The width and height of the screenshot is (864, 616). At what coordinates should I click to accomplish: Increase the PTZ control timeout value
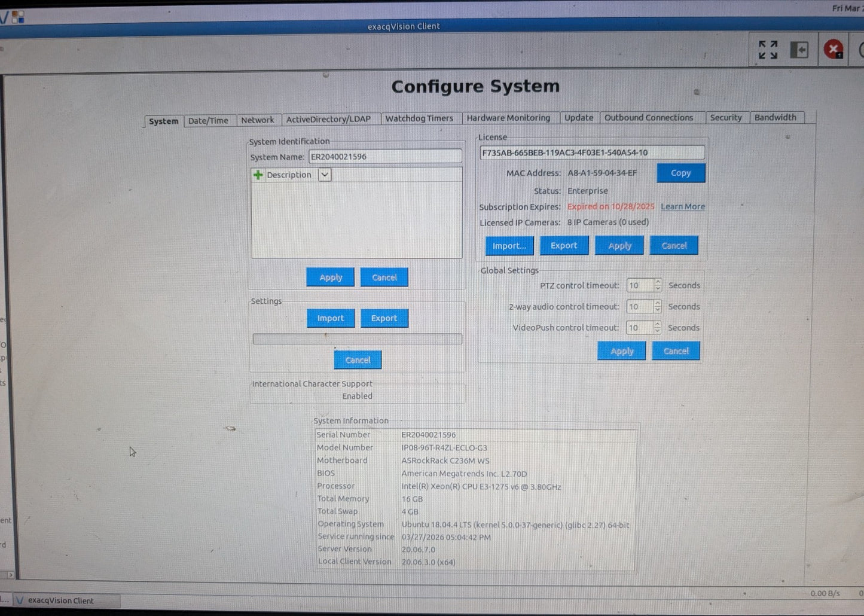point(658,282)
